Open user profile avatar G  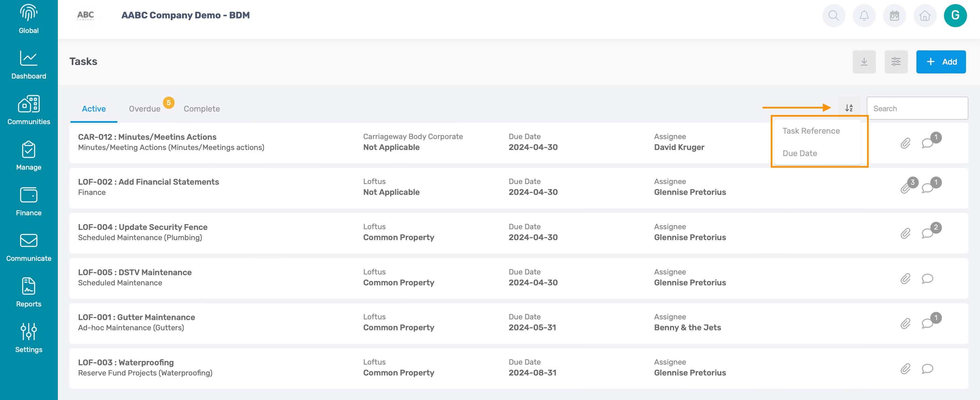click(955, 16)
